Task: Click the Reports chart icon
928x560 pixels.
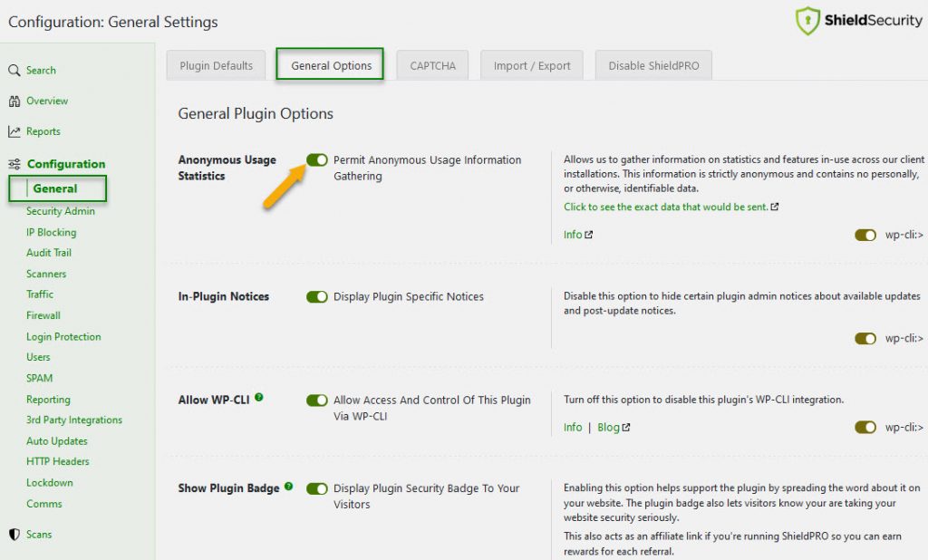Action: (14, 132)
